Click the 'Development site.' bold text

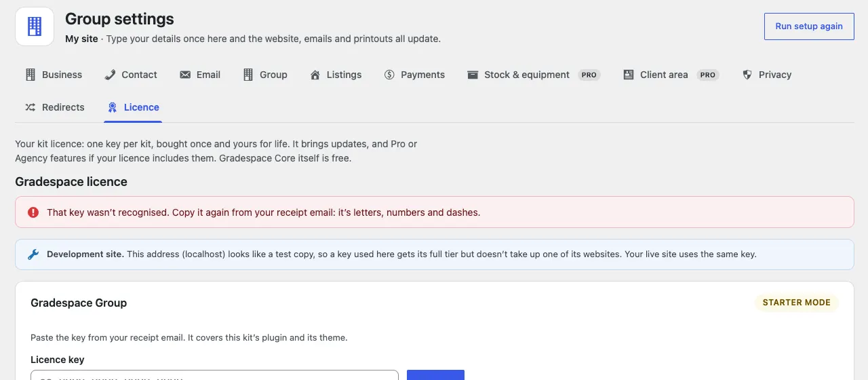pos(85,254)
